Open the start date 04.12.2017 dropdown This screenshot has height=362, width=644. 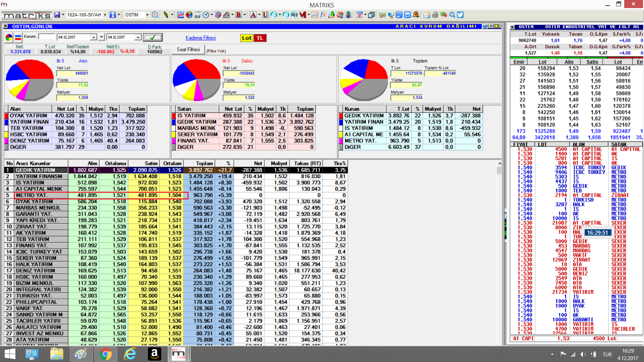point(94,37)
